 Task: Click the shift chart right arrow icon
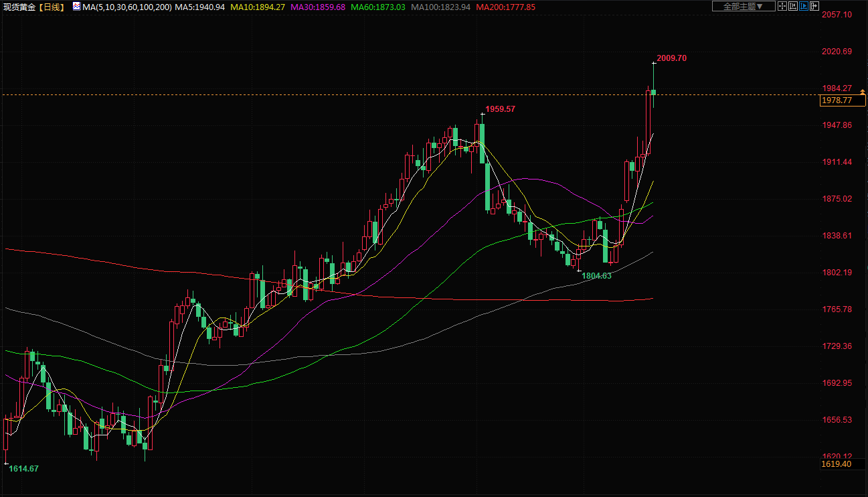pos(814,6)
